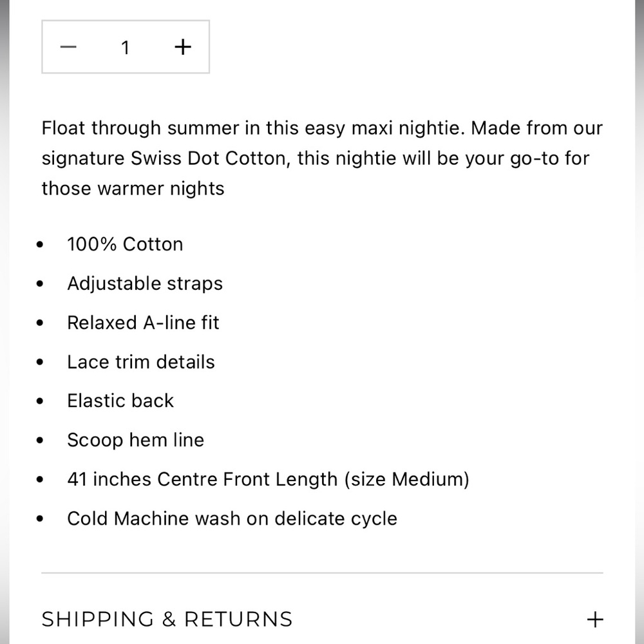644x644 pixels.
Task: Open the SHIPPING & RETURNS section heading
Action: click(x=167, y=620)
